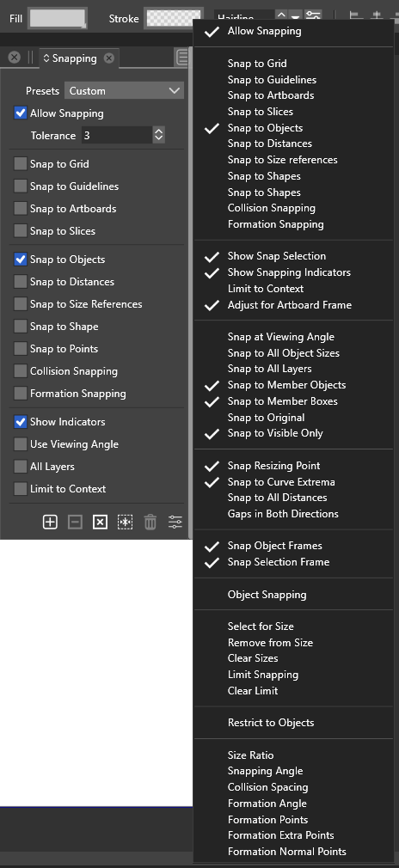Open the Presets Custom dropdown

tap(124, 91)
